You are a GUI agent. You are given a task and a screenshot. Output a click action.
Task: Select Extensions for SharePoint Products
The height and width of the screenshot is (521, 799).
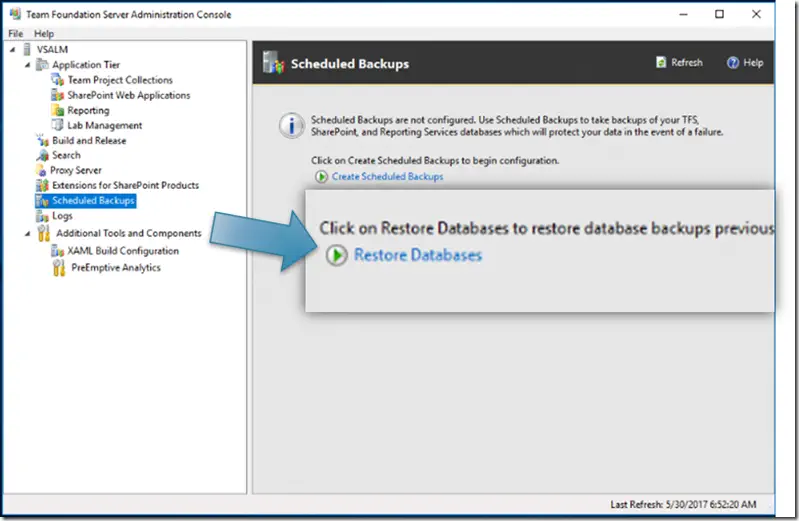pos(125,185)
